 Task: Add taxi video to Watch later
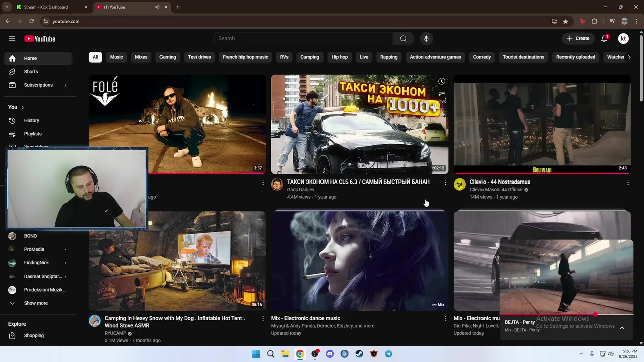point(441,81)
